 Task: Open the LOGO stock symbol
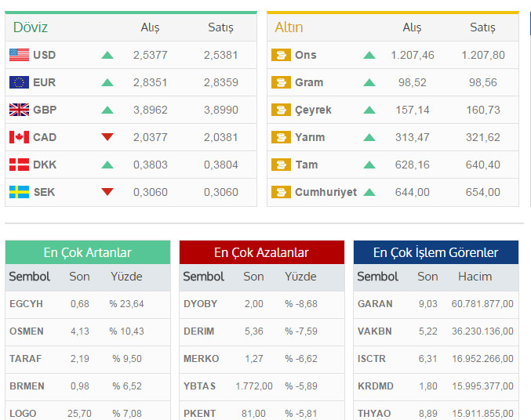(23, 413)
